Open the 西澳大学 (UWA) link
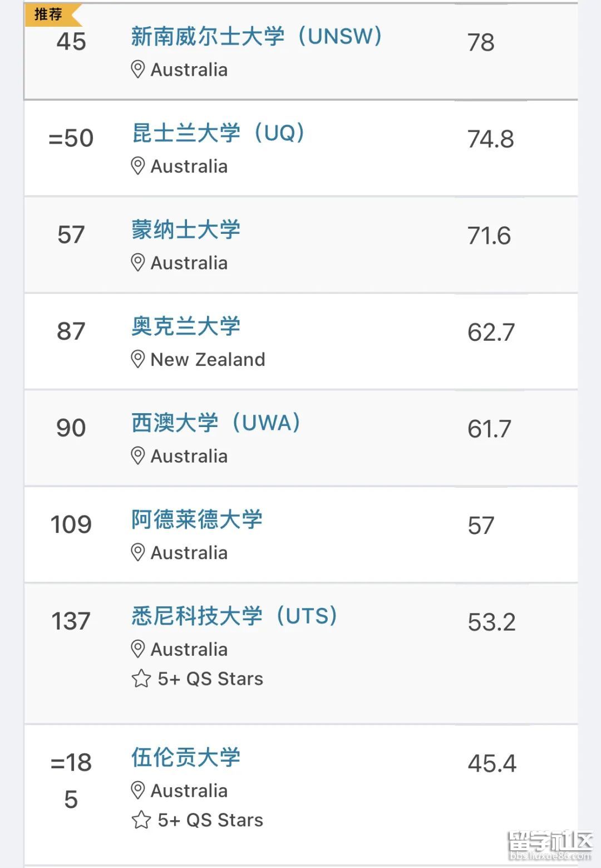 click(216, 423)
